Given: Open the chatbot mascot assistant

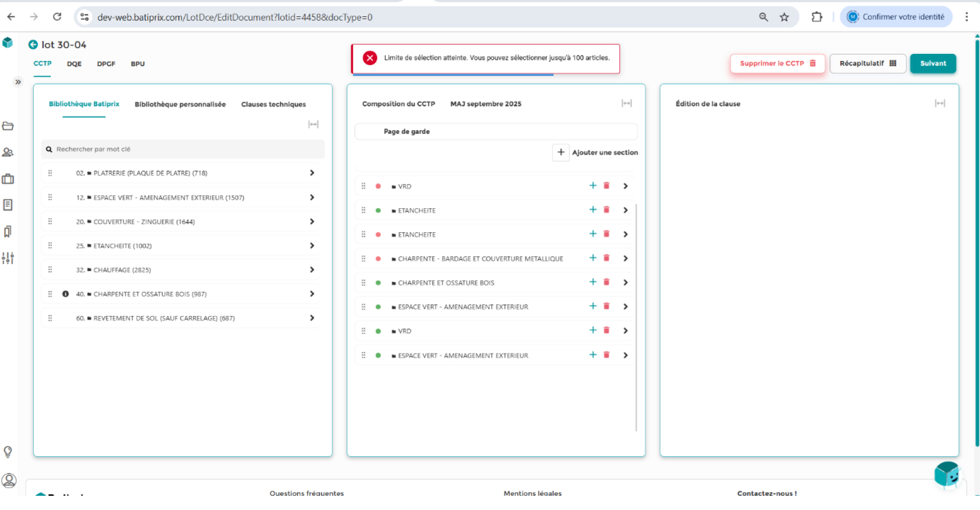Looking at the screenshot, I should click(x=947, y=475).
